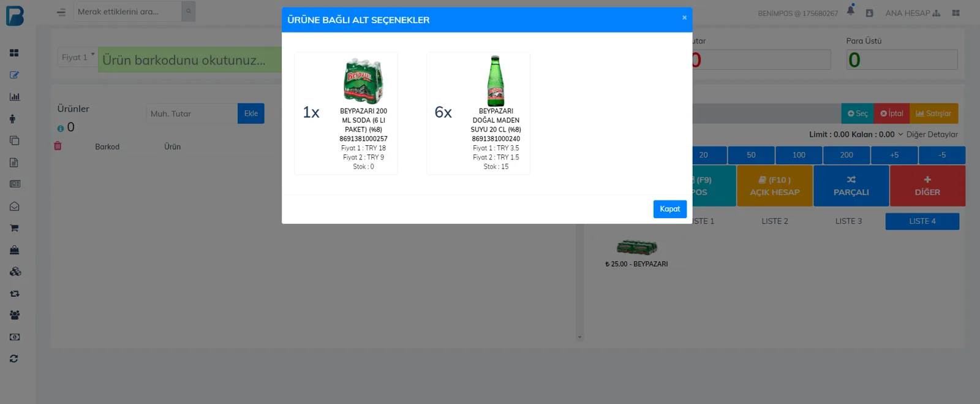Open the bar chart reports icon in sidebar
Viewport: 980px width, 404px height.
point(15,97)
